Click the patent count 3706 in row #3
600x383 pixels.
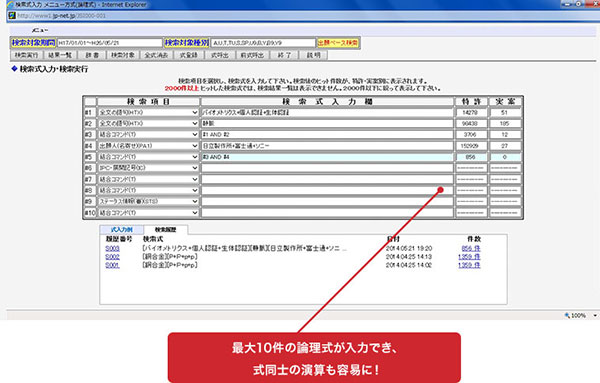point(470,135)
